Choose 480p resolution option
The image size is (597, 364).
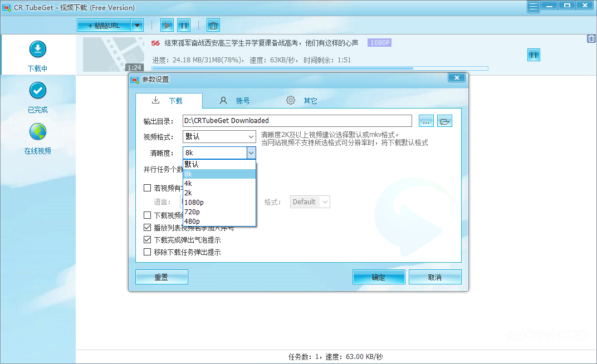coord(219,222)
